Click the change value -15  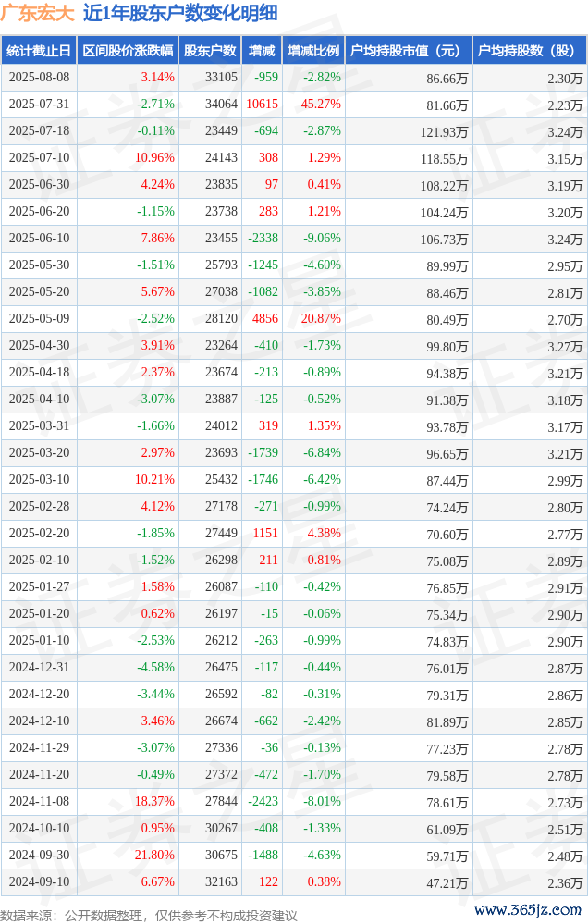point(270,613)
